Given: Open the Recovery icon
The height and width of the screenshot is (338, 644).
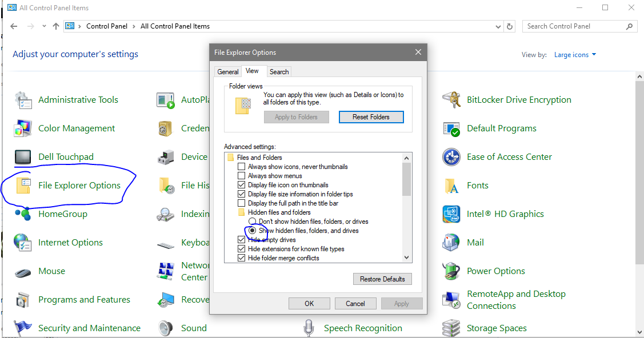Looking at the screenshot, I should (166, 300).
